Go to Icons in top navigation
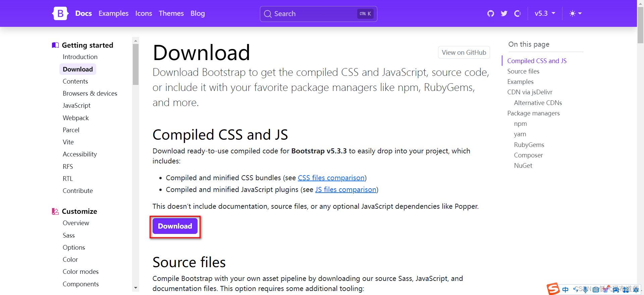 [x=144, y=13]
